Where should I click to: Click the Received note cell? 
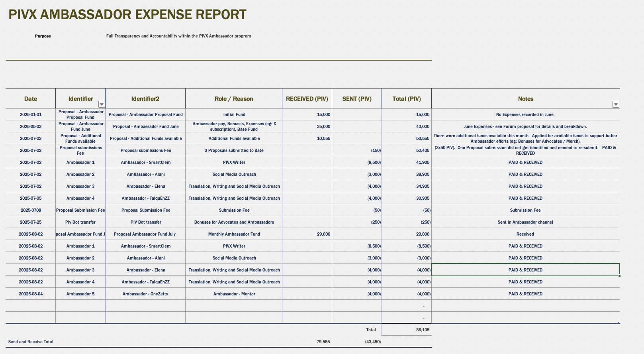(x=525, y=234)
